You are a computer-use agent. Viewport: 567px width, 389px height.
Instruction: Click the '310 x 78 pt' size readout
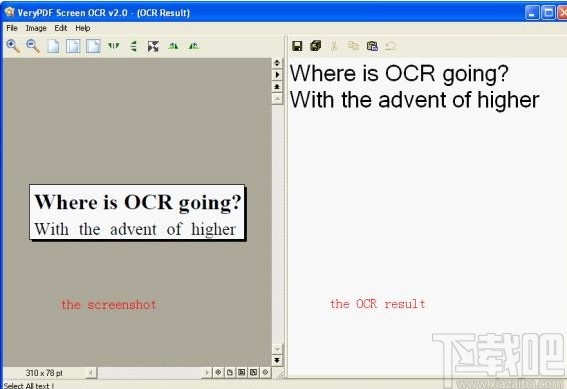(x=44, y=373)
